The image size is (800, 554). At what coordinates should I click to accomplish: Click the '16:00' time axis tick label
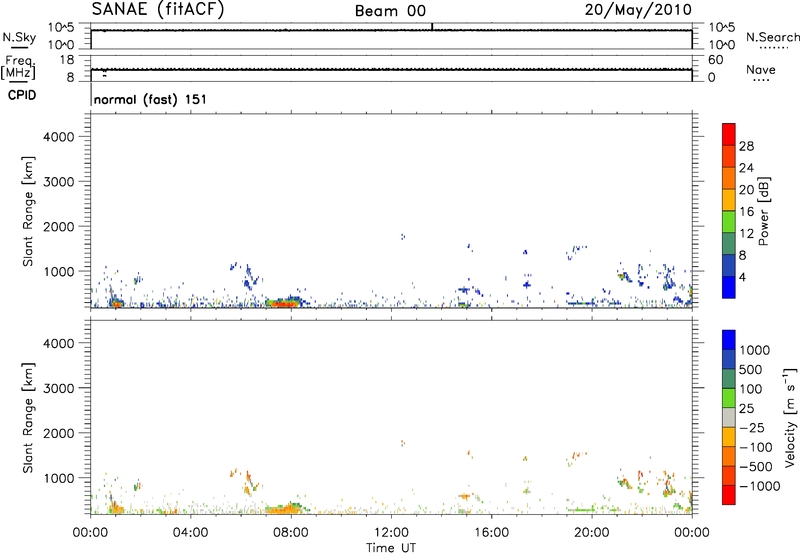pyautogui.click(x=491, y=533)
